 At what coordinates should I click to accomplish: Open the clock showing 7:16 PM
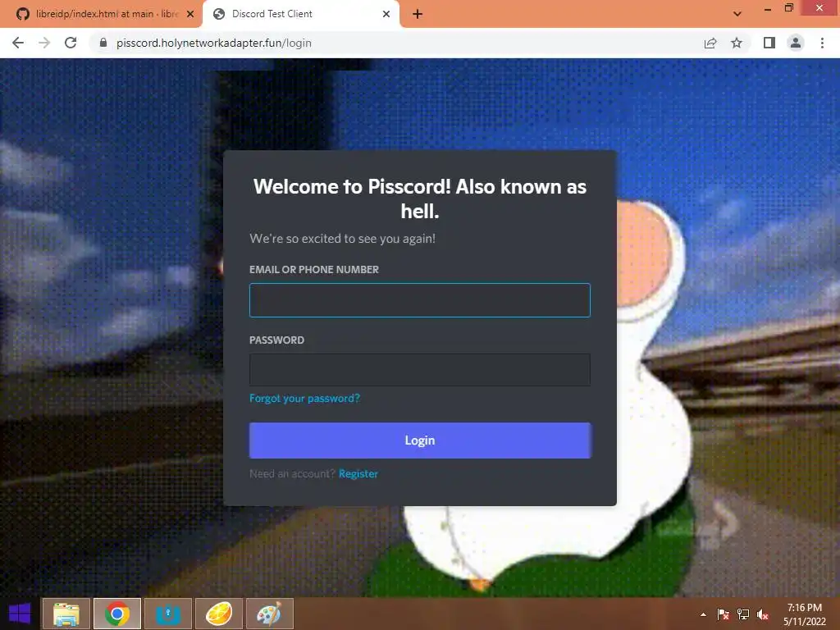[x=805, y=614]
